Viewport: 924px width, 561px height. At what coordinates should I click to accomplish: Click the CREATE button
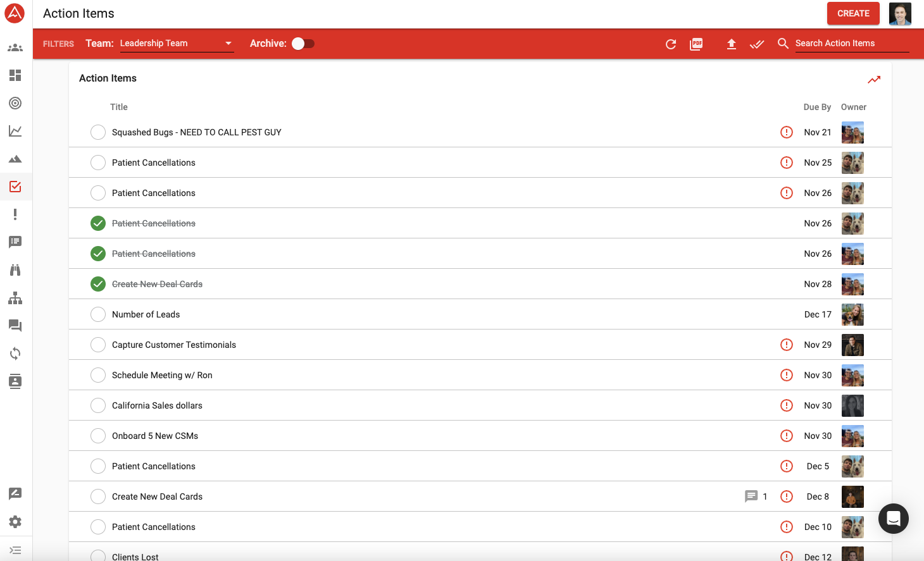(x=852, y=13)
